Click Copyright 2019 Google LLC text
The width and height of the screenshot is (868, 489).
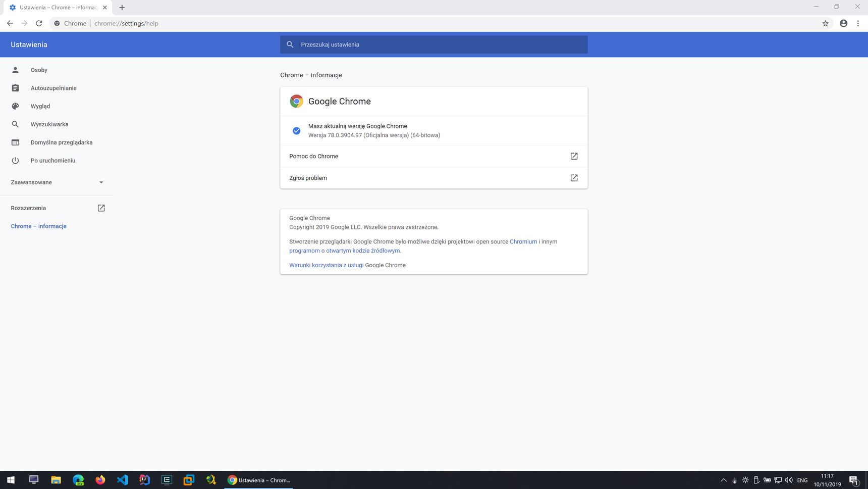pyautogui.click(x=364, y=227)
